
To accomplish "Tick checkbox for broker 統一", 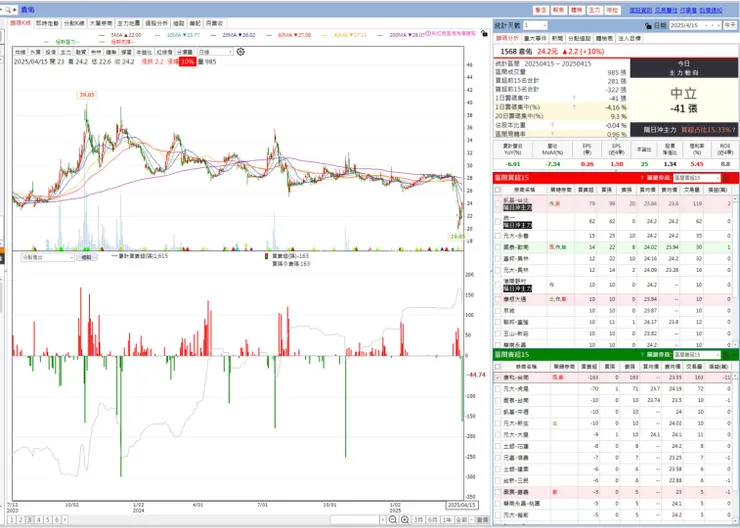I will (497, 221).
